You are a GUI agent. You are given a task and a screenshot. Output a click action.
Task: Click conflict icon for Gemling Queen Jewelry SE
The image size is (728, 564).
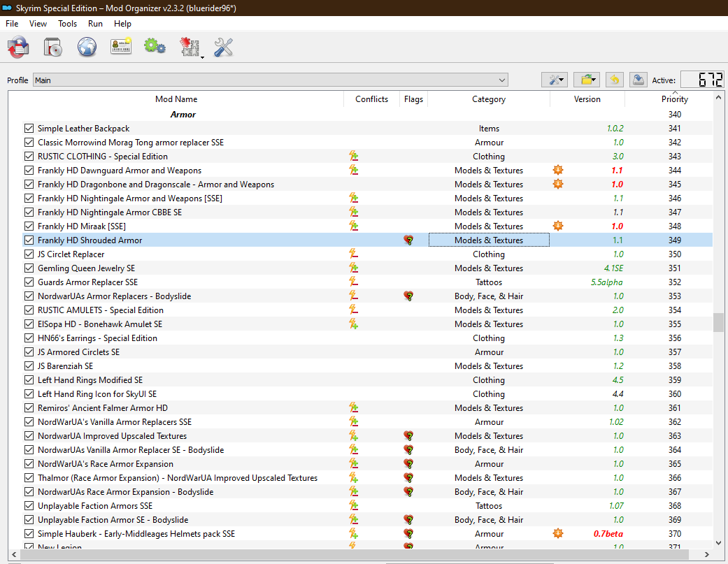tap(353, 268)
